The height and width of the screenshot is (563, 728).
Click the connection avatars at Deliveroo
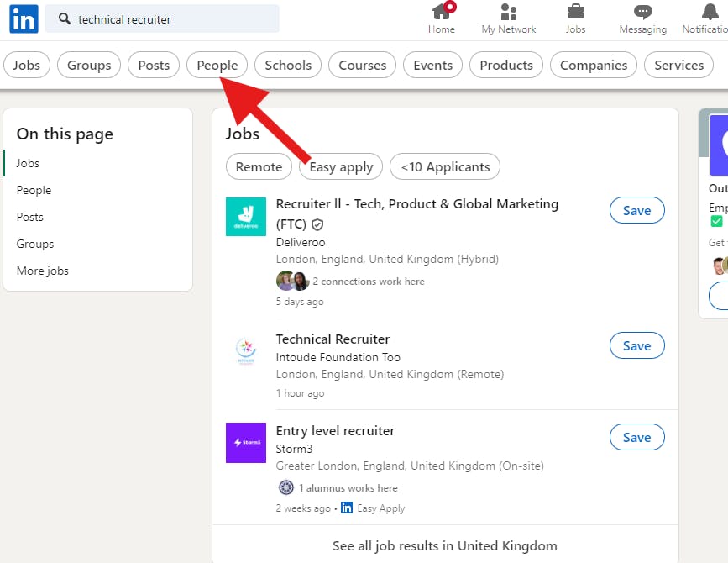(x=292, y=281)
